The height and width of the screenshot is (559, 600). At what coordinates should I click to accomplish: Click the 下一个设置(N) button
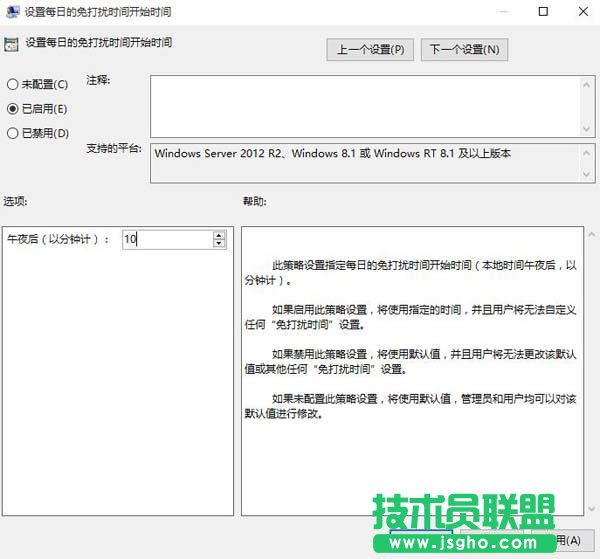coord(465,49)
